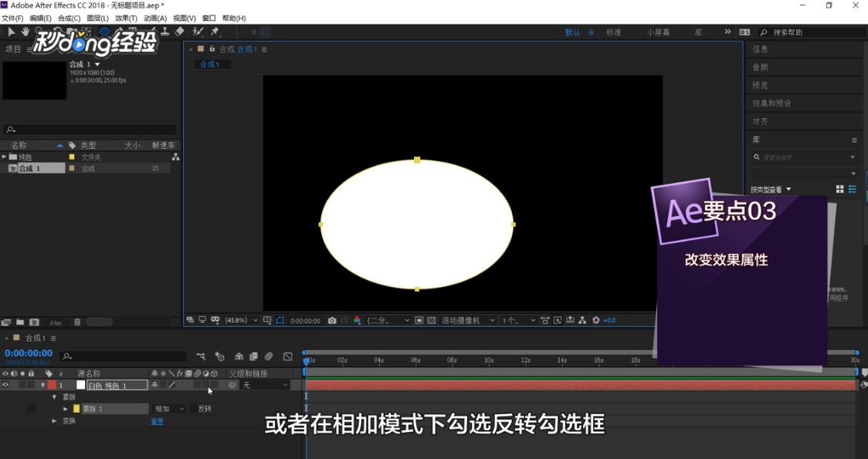This screenshot has height=459, width=868.
Task: Check the 反转 checkbox for 蒙版 1
Action: pyautogui.click(x=193, y=409)
